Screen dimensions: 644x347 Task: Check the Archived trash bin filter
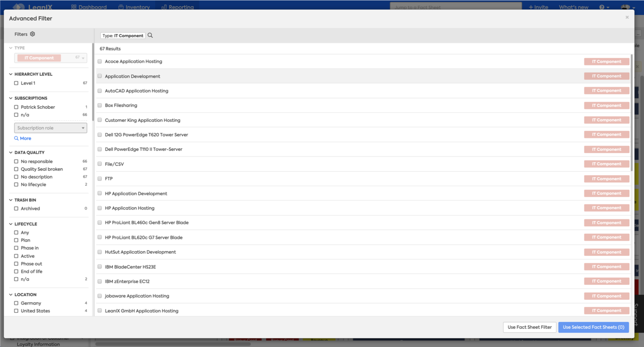(16, 209)
